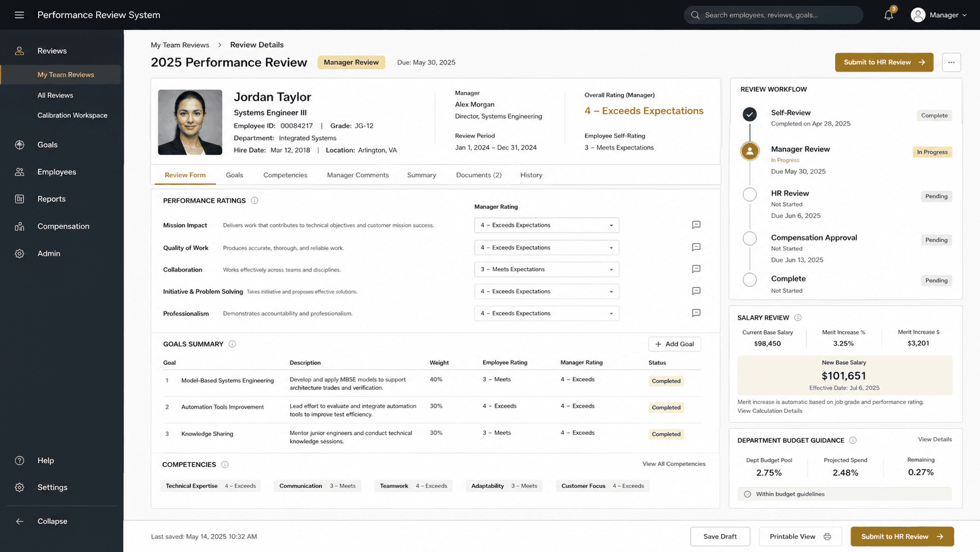Open the Professionalism rating dropdown
Viewport: 980px width, 552px height.
click(546, 313)
